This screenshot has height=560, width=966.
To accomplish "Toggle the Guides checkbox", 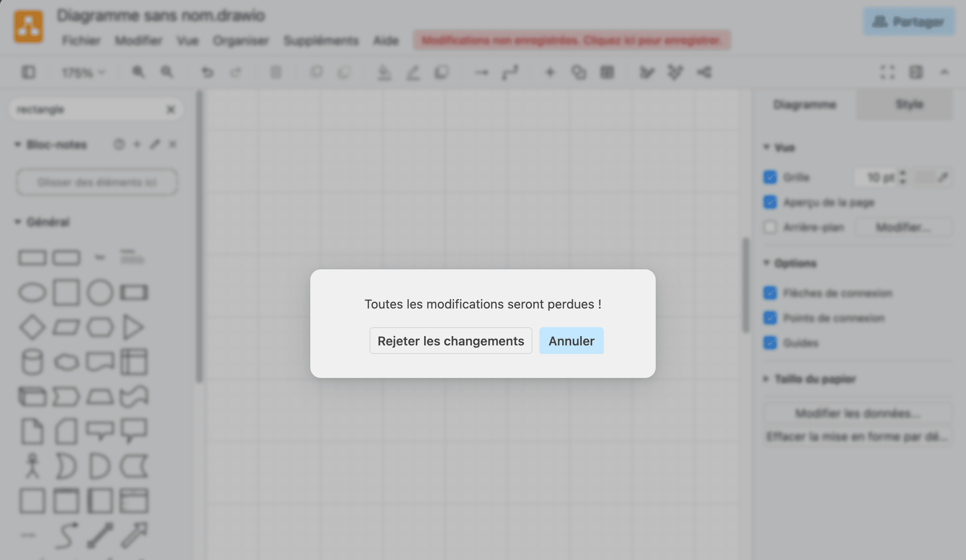I will tap(770, 343).
